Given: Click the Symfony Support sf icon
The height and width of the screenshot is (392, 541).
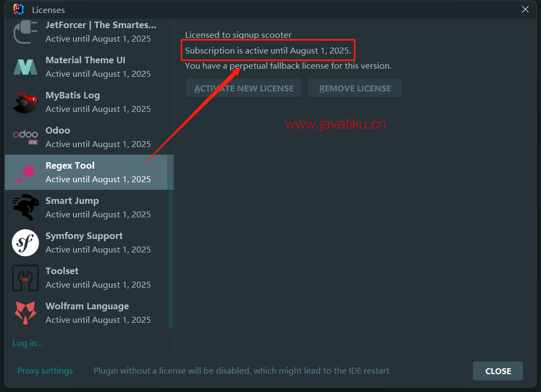Looking at the screenshot, I should click(25, 243).
